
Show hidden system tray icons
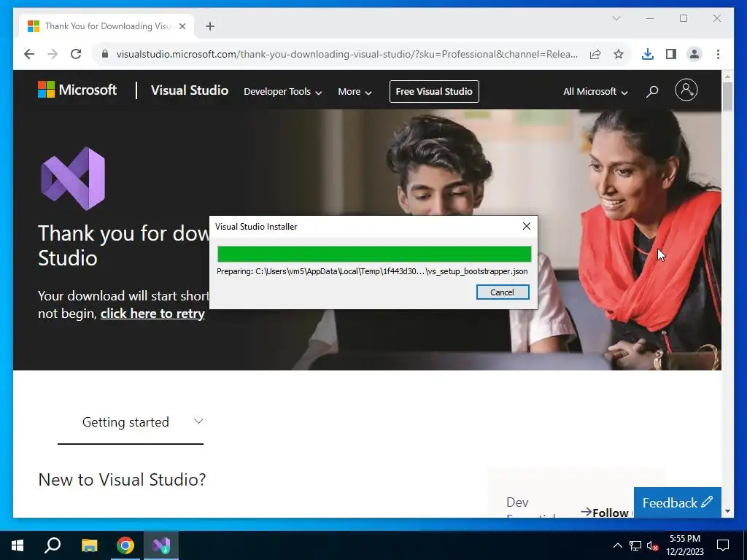point(617,545)
